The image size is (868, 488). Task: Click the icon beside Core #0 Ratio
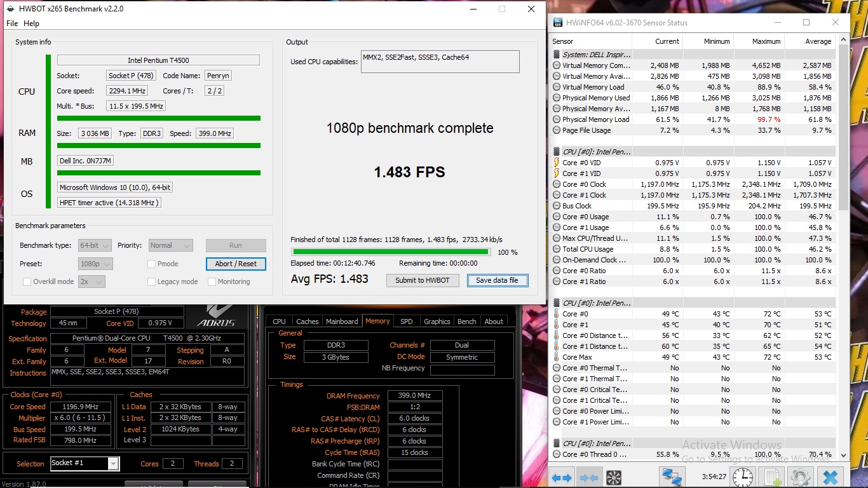coord(557,271)
